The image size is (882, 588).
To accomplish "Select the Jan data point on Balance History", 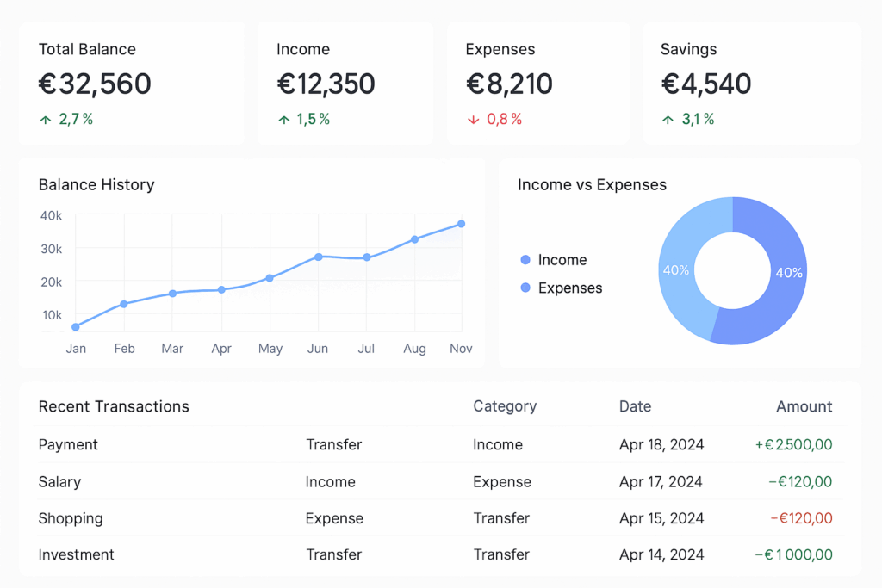I will 76,327.
